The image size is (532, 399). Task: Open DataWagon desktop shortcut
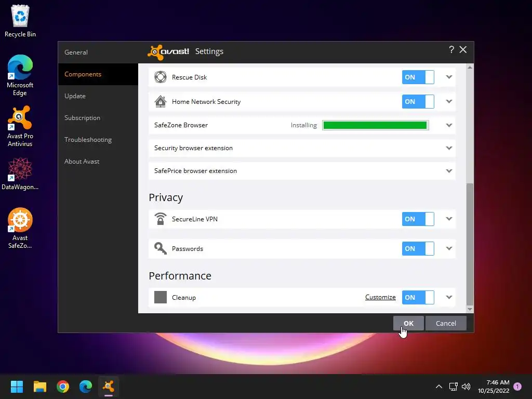point(20,174)
